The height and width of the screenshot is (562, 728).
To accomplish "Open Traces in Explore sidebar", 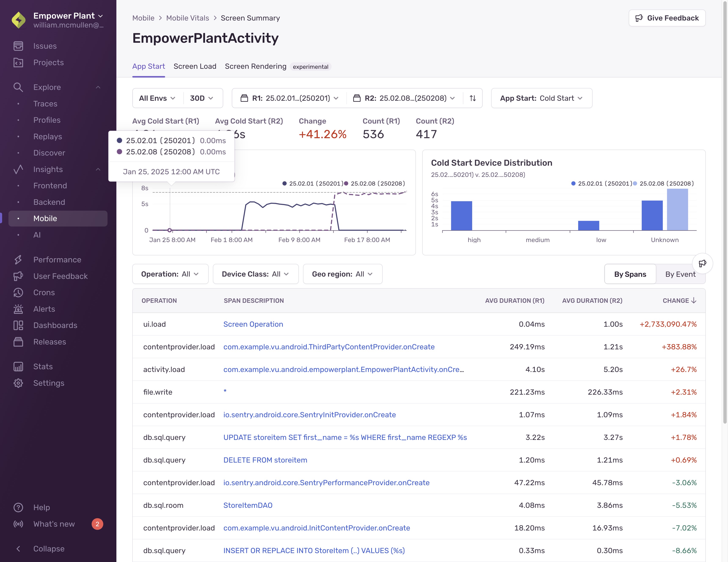I will [45, 104].
